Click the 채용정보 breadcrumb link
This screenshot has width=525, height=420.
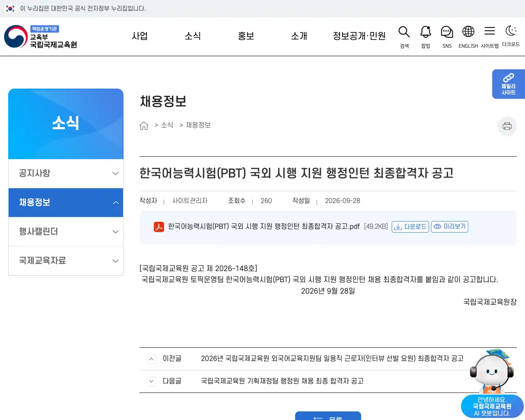[198, 125]
